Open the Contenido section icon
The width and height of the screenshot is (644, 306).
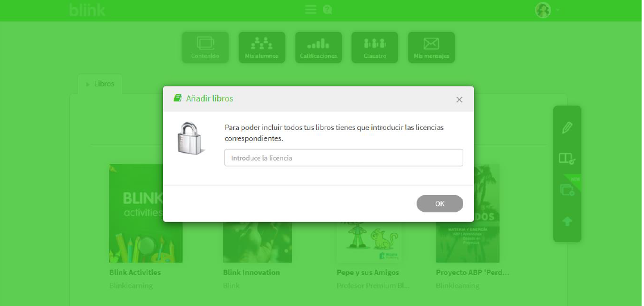[205, 48]
